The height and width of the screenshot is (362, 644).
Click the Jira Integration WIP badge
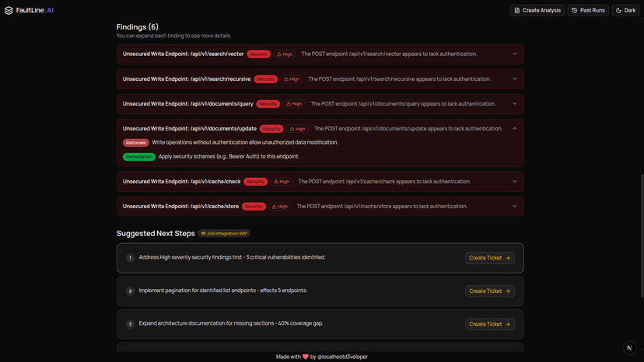point(224,233)
